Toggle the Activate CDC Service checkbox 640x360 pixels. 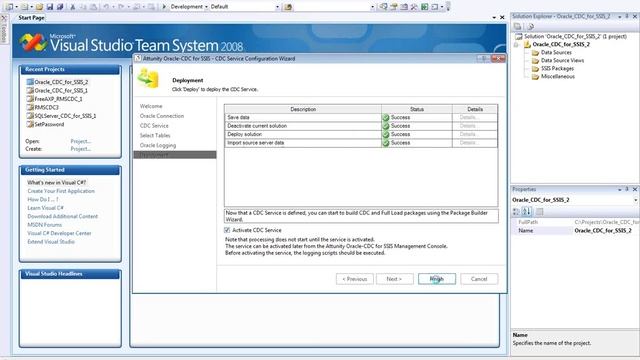(227, 230)
